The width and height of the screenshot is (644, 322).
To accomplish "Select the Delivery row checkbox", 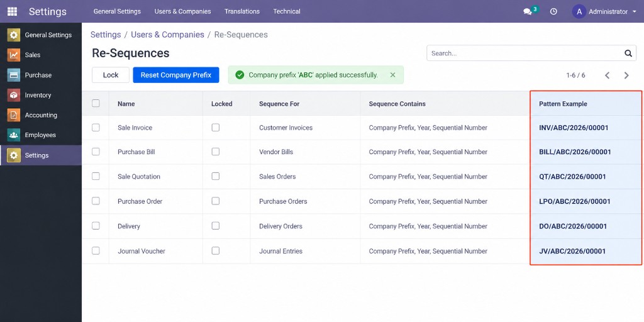I will coord(96,226).
